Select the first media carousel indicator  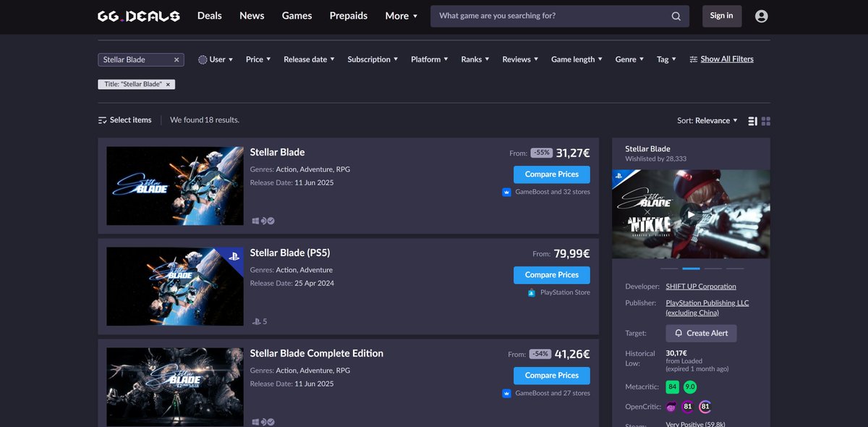click(669, 269)
